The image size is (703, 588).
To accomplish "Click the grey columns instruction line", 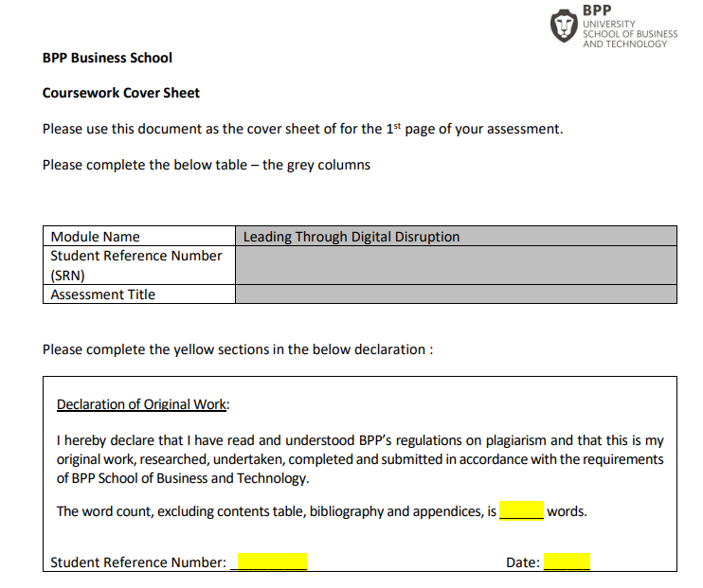I will click(206, 165).
